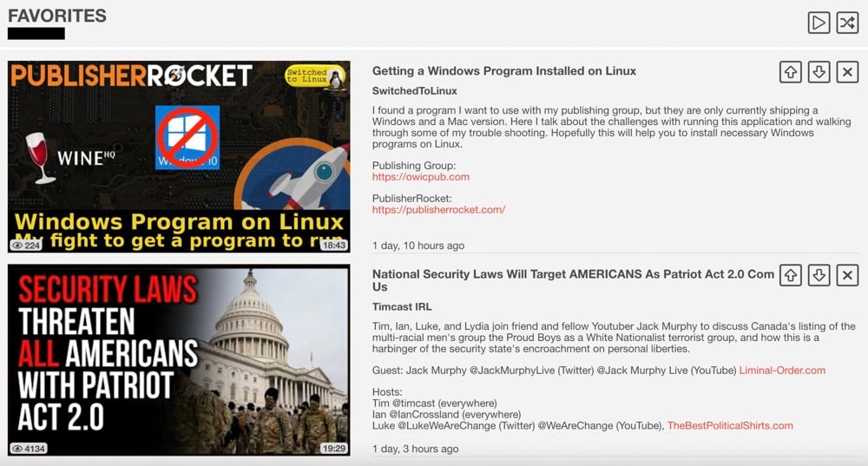Click the 4134 views badge
This screenshot has width=868, height=466.
click(x=29, y=449)
